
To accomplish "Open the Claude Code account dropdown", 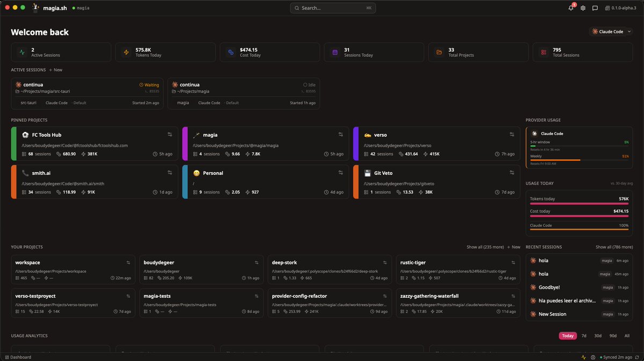I will click(x=611, y=31).
